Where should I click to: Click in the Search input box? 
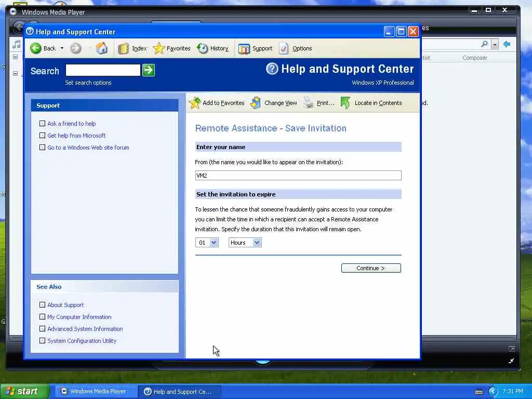[x=103, y=70]
